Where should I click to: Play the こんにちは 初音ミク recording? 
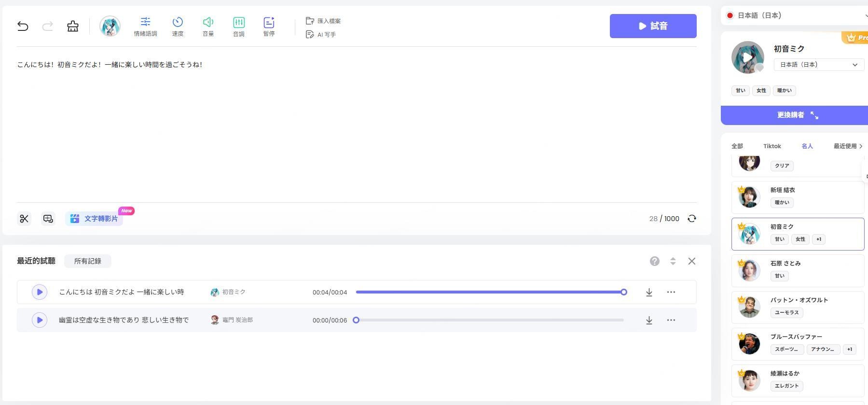40,292
